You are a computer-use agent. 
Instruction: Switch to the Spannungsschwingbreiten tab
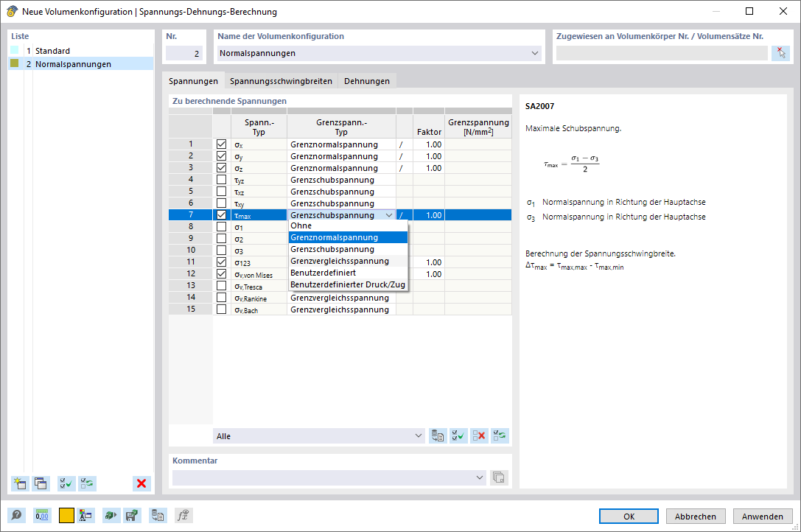(x=281, y=81)
